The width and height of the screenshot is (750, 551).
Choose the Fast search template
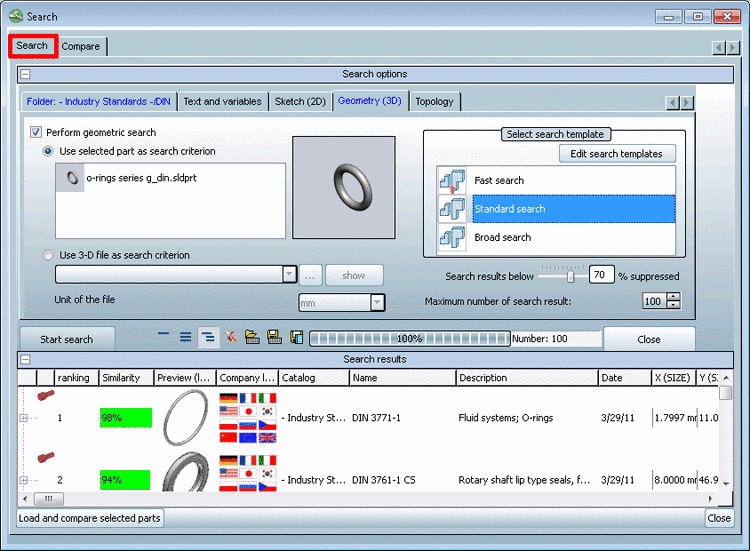click(x=499, y=181)
